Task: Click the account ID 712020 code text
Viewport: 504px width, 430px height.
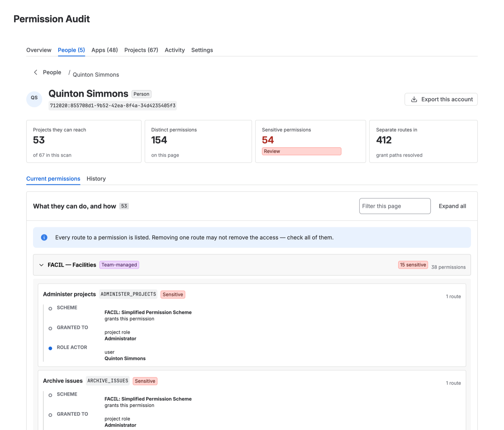Action: coord(113,106)
